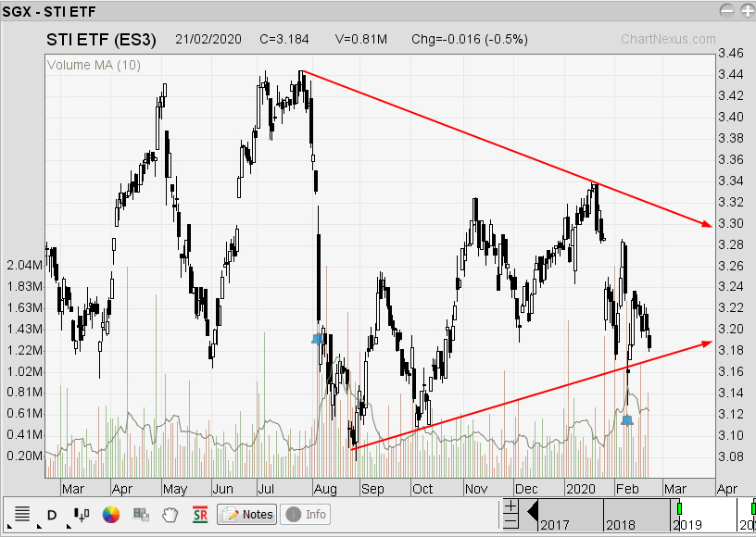Toggle the SR support resistance icon

pos(199,515)
